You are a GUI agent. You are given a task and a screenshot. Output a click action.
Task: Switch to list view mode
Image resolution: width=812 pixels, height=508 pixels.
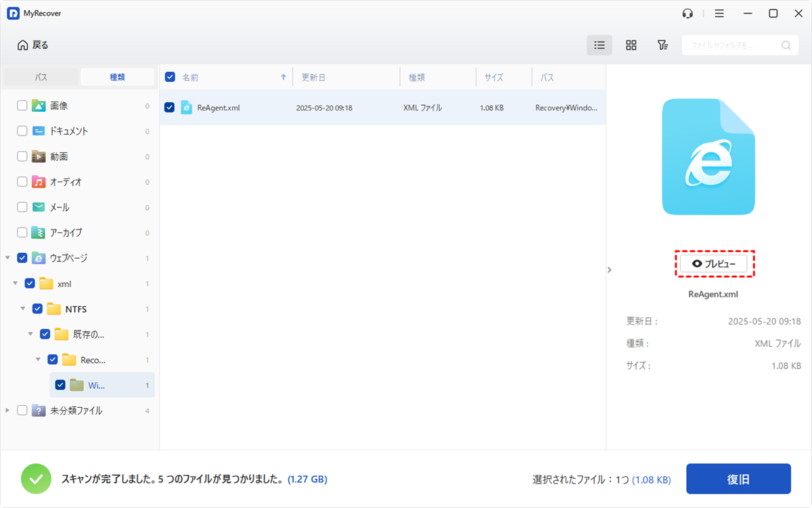tap(599, 45)
